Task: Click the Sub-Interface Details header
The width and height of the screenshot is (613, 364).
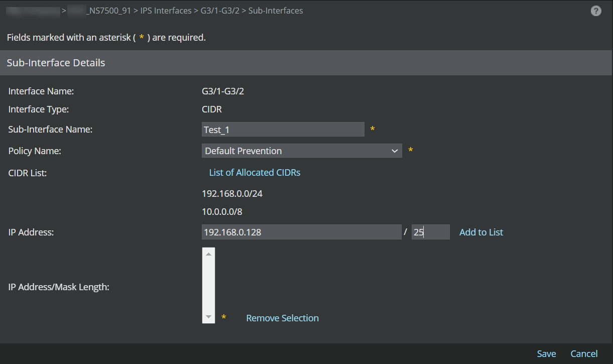Action: click(x=306, y=63)
